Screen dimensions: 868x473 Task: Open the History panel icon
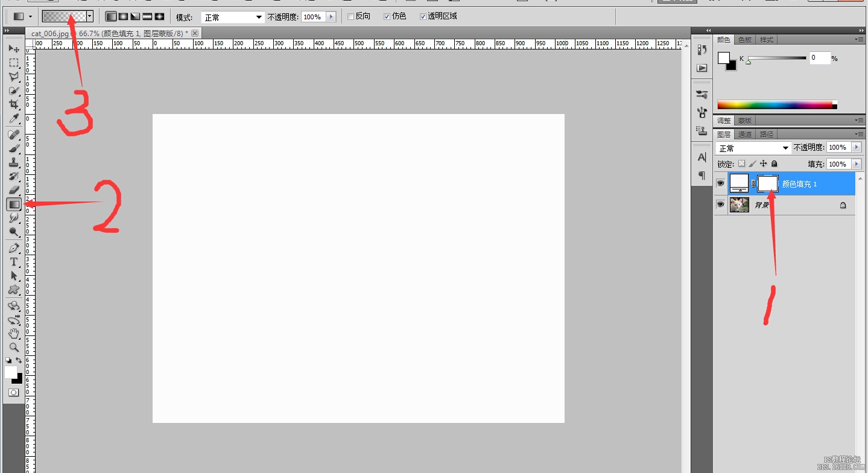click(702, 49)
